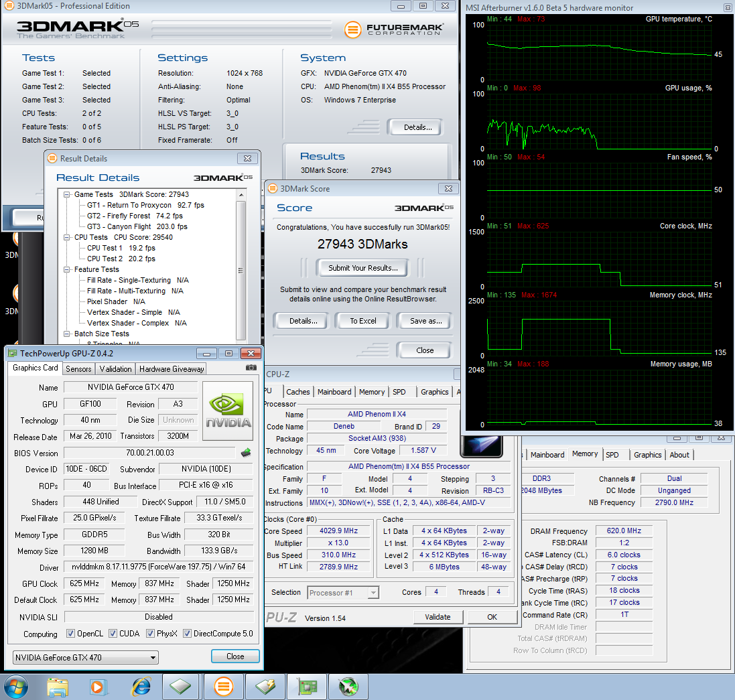Collapse the CPU Tests tree node
The height and width of the screenshot is (700, 735).
[x=68, y=237]
